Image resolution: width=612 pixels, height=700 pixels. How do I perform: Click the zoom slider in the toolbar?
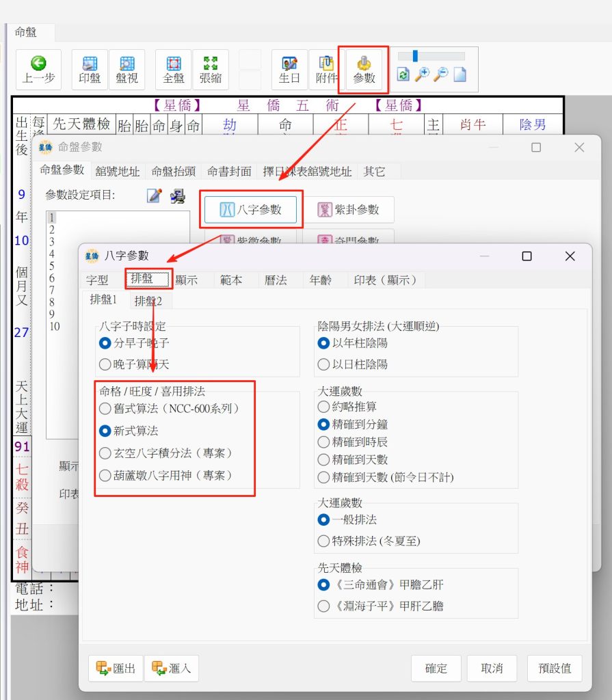pyautogui.click(x=431, y=56)
